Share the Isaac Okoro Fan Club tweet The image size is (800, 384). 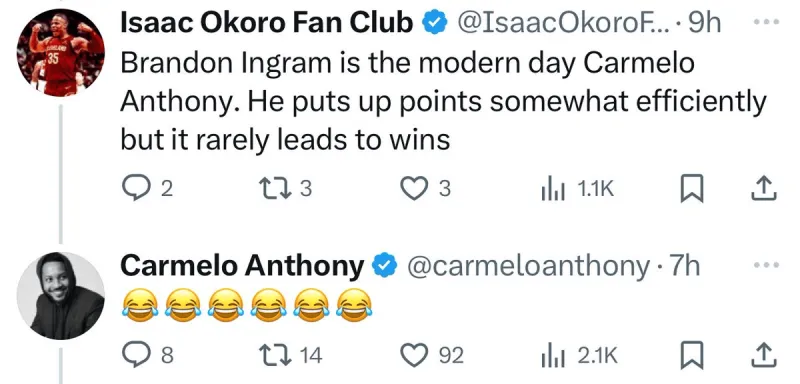point(764,189)
